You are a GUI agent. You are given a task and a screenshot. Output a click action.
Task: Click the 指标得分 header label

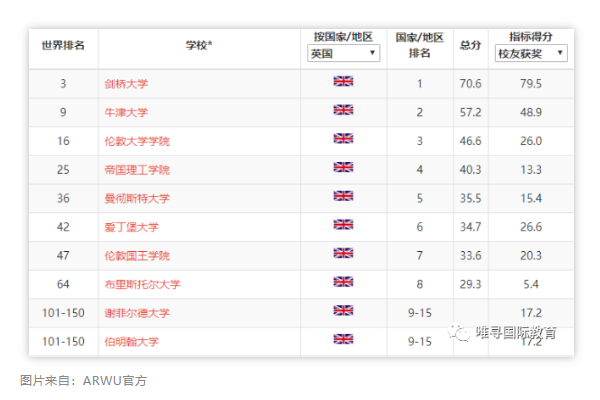[x=531, y=37]
